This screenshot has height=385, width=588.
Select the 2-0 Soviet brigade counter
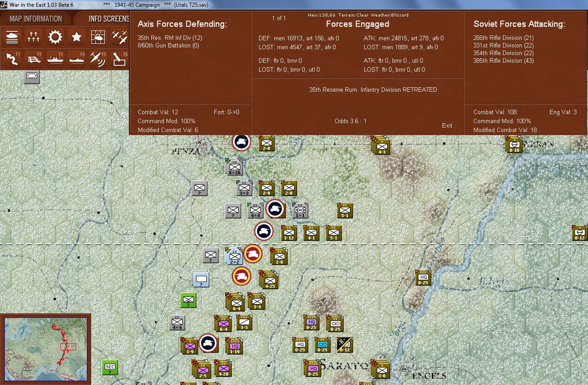point(289,188)
